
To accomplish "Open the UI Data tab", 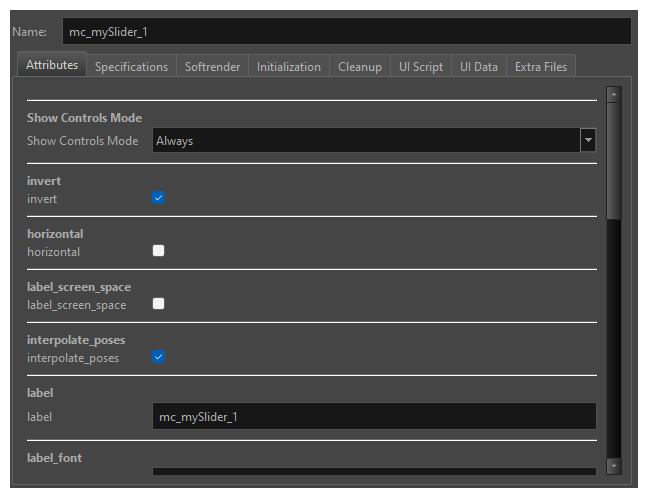I will click(x=479, y=67).
